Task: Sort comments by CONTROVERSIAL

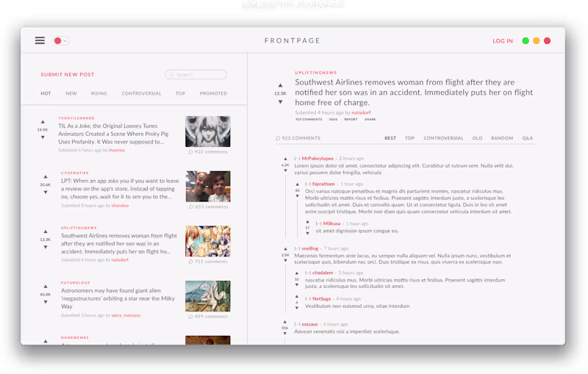Action: click(443, 138)
